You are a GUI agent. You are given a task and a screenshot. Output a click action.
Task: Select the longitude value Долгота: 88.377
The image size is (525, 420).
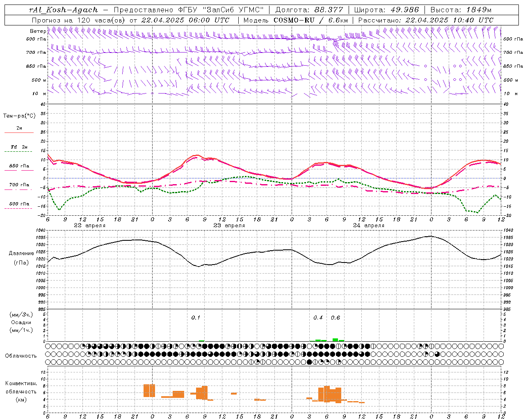click(x=309, y=10)
